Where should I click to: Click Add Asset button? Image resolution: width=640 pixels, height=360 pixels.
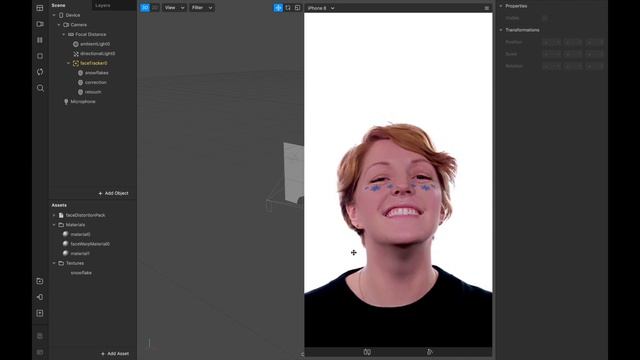[x=115, y=354]
